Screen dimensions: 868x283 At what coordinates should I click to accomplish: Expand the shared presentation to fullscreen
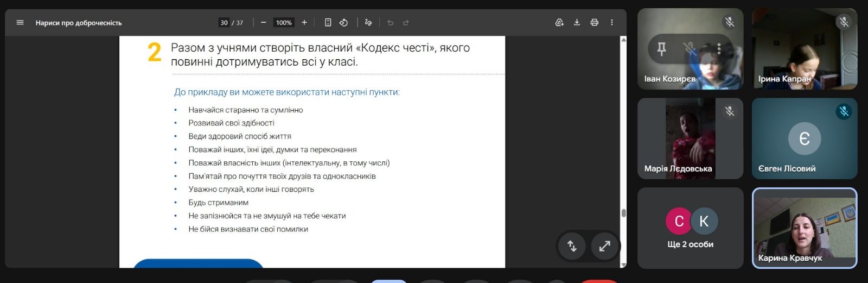(604, 246)
